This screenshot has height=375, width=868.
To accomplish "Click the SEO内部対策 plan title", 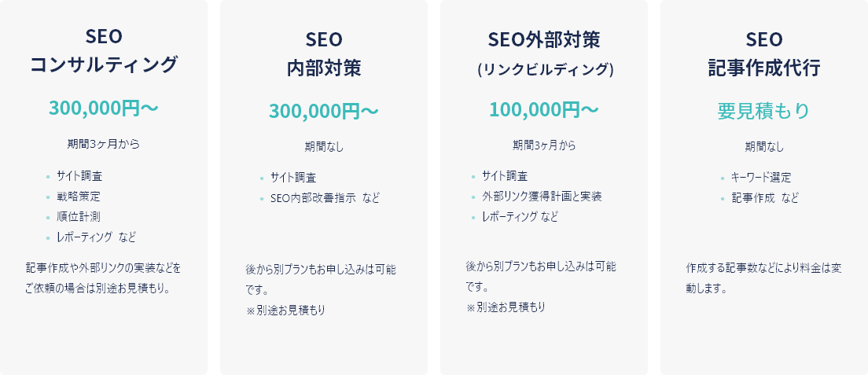I will click(x=324, y=53).
